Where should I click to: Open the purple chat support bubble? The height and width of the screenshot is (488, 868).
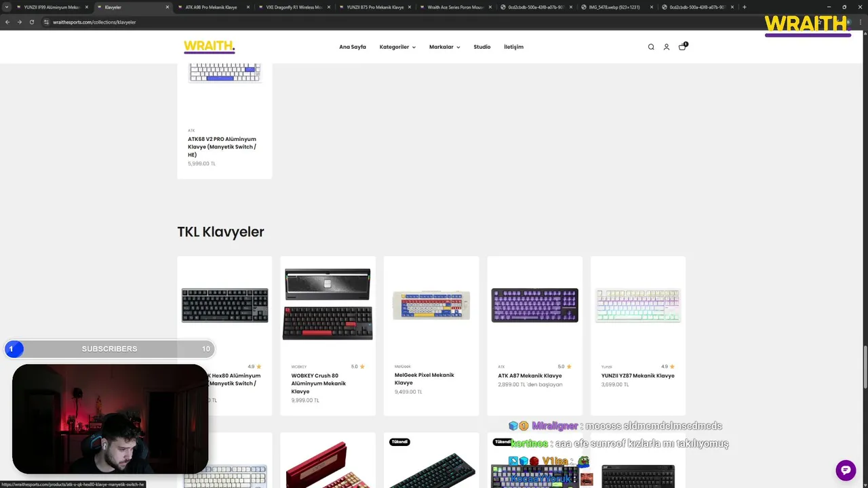(x=846, y=470)
